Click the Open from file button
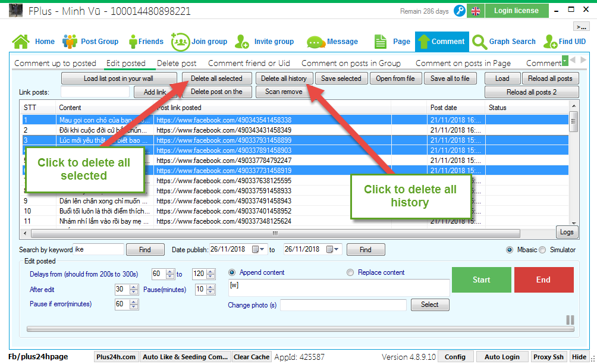This screenshot has height=364, width=597. tap(395, 79)
